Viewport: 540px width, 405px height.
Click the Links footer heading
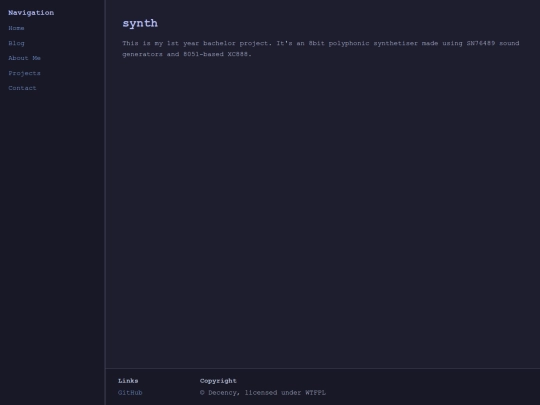(x=128, y=381)
